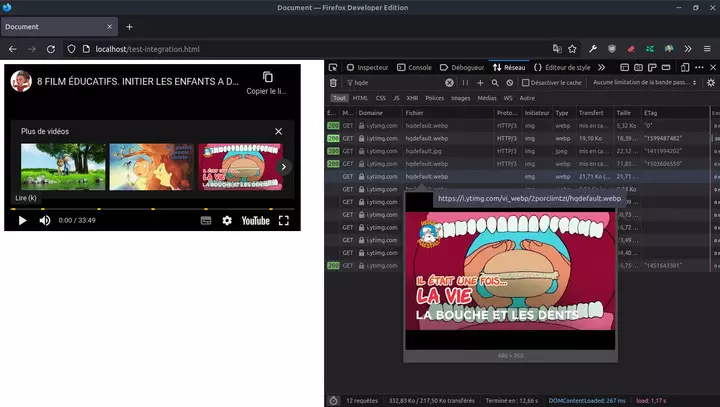
Task: Open the request blocking panel
Action: coord(510,83)
